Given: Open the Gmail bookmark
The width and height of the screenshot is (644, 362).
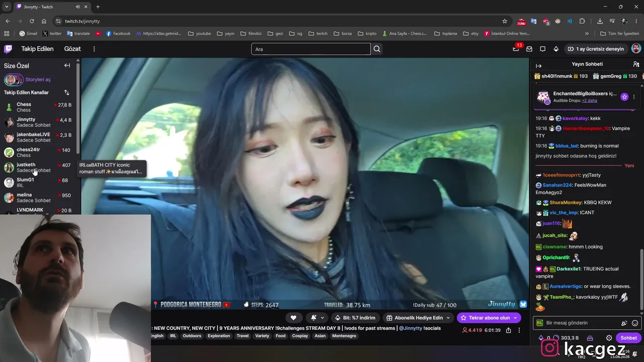Looking at the screenshot, I should [x=28, y=34].
